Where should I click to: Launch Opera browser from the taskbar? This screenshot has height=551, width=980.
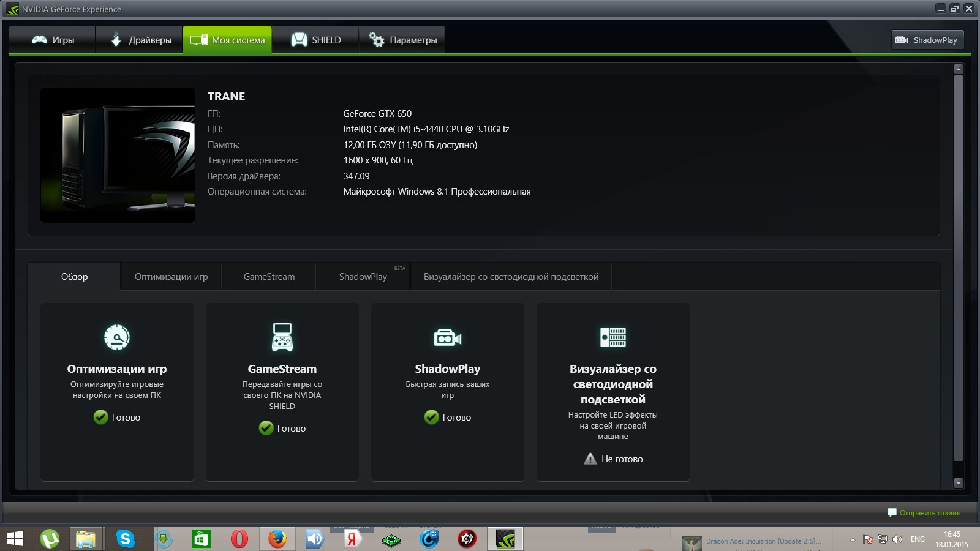click(x=239, y=539)
